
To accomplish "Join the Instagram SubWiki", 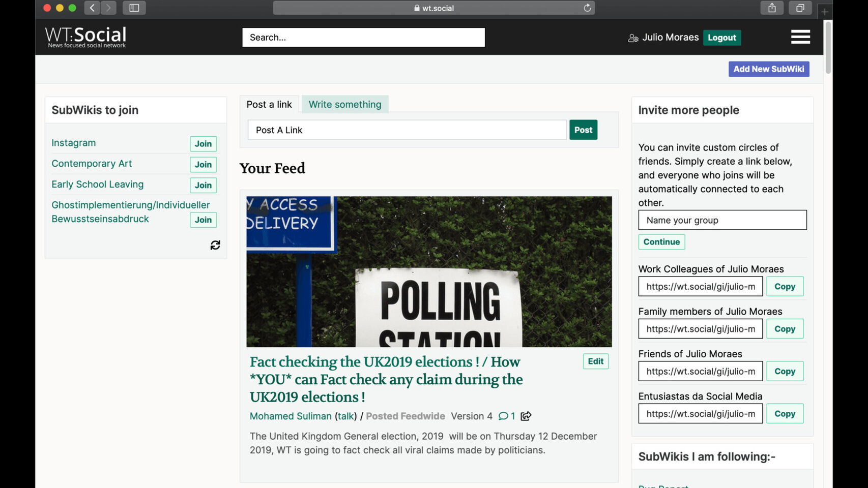I will click(x=203, y=144).
